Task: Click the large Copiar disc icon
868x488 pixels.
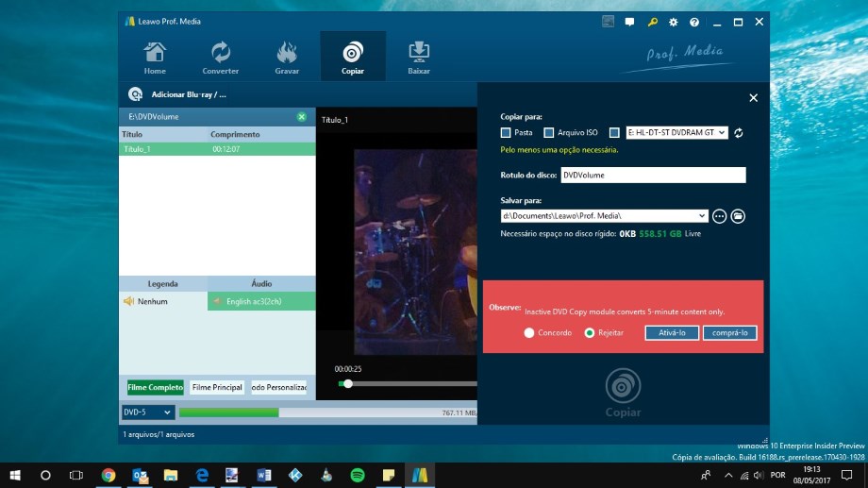Action: [x=623, y=389]
